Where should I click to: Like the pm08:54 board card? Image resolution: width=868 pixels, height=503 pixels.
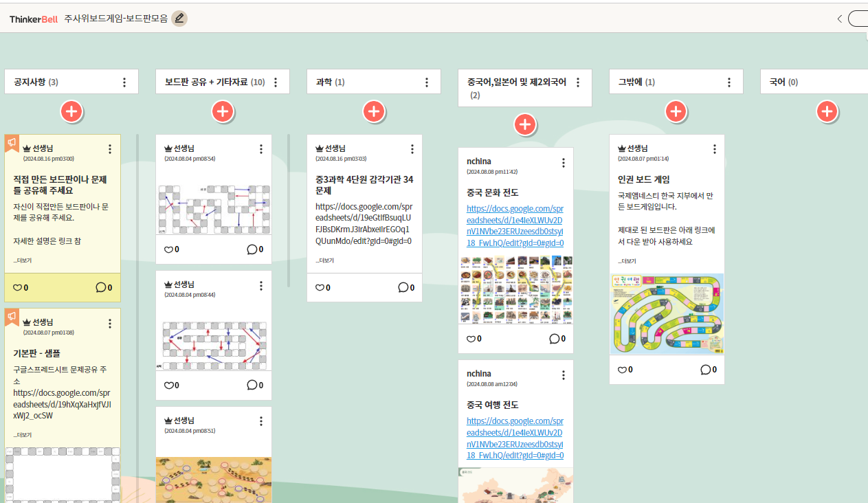pyautogui.click(x=168, y=249)
